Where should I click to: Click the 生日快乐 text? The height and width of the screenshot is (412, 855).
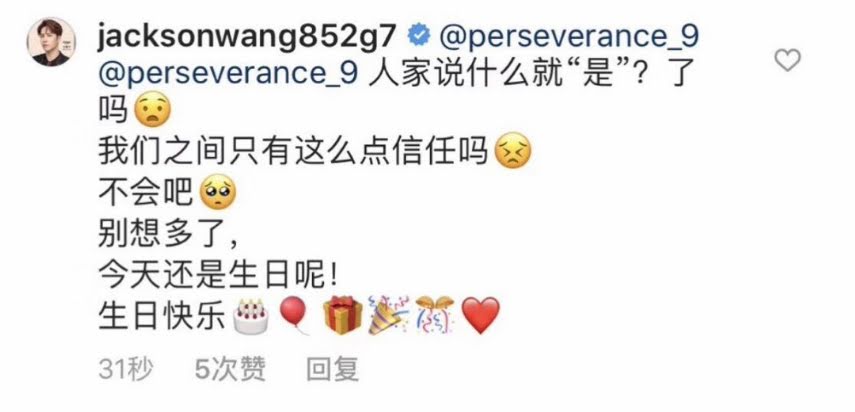162,317
